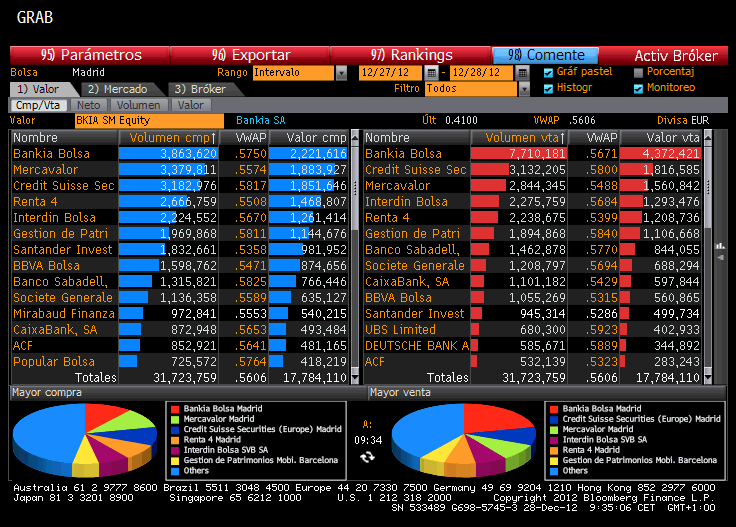Select DEUTSCHE BANK A broker row

[x=532, y=345]
